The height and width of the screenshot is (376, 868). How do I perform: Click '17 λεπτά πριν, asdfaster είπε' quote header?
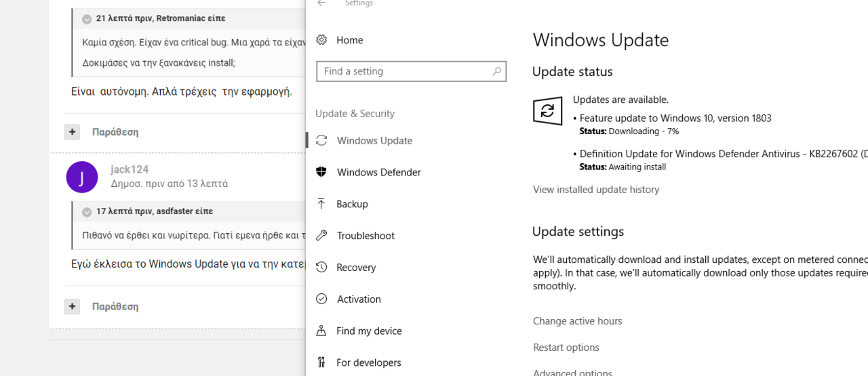(155, 211)
